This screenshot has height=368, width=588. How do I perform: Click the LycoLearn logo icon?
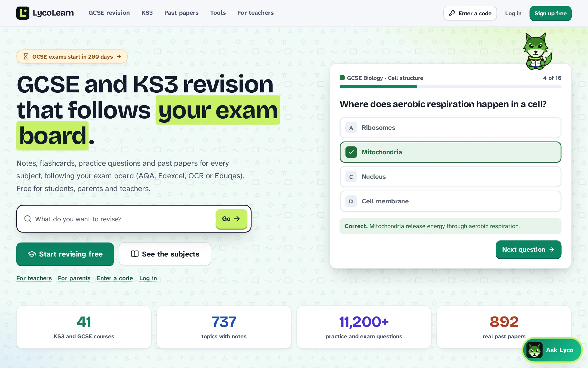pos(23,13)
